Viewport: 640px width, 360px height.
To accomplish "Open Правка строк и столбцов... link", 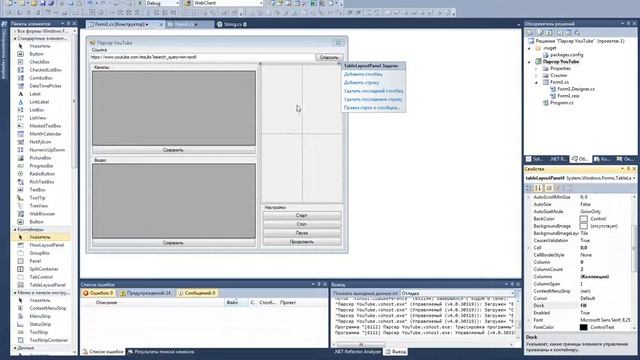I will (372, 108).
